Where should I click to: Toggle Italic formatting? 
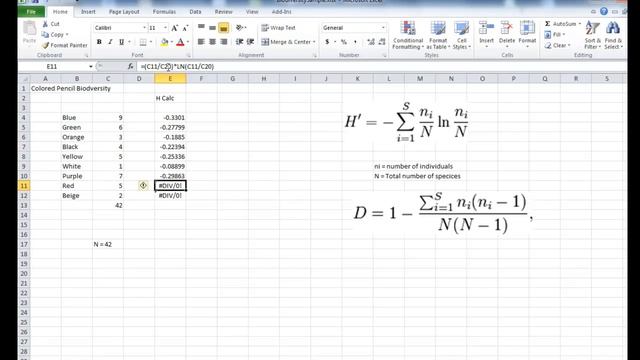pos(110,42)
